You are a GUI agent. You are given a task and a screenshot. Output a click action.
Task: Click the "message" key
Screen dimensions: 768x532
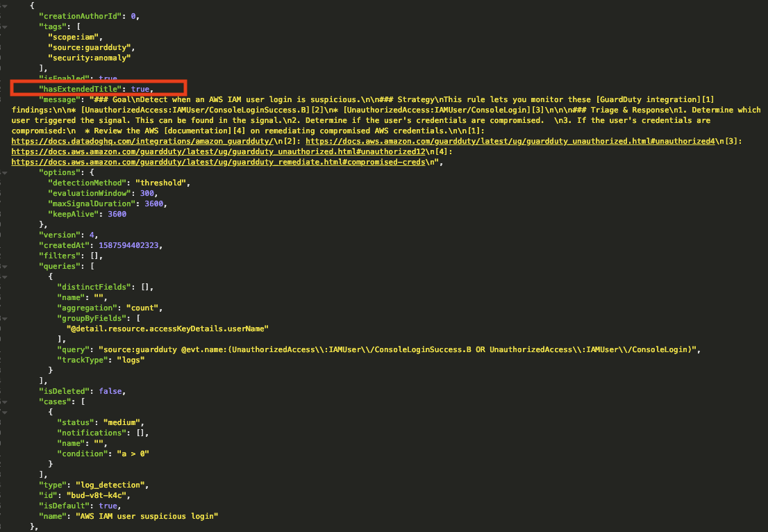pos(60,99)
